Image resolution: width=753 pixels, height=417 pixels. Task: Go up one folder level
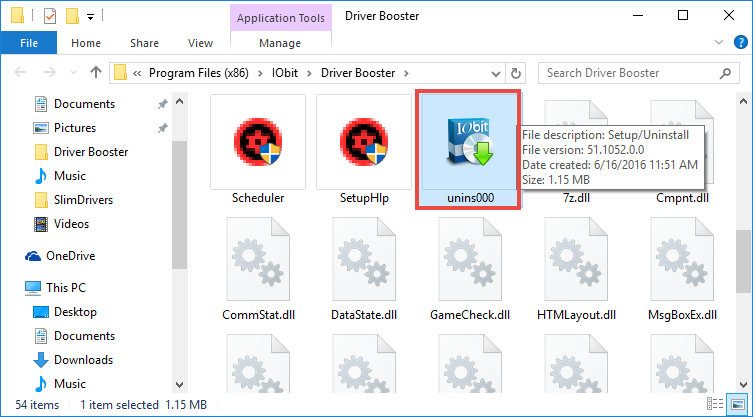[x=96, y=73]
